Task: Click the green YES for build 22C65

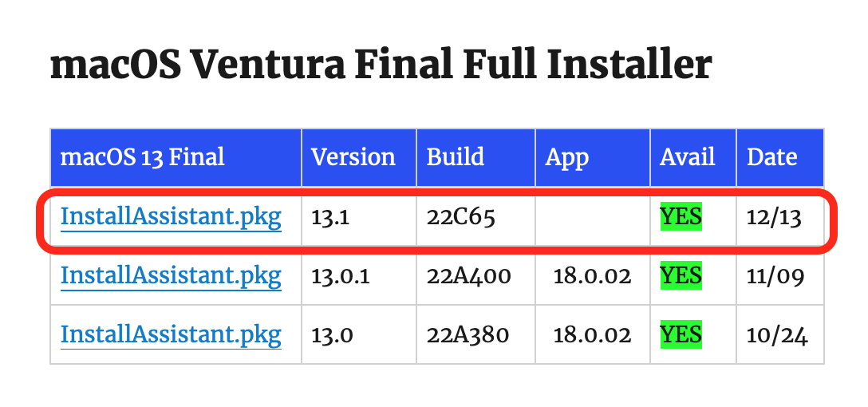Action: (681, 217)
